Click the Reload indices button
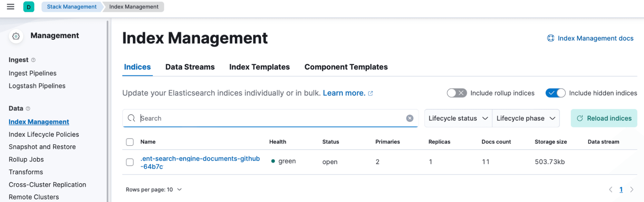The width and height of the screenshot is (644, 202). tap(604, 118)
